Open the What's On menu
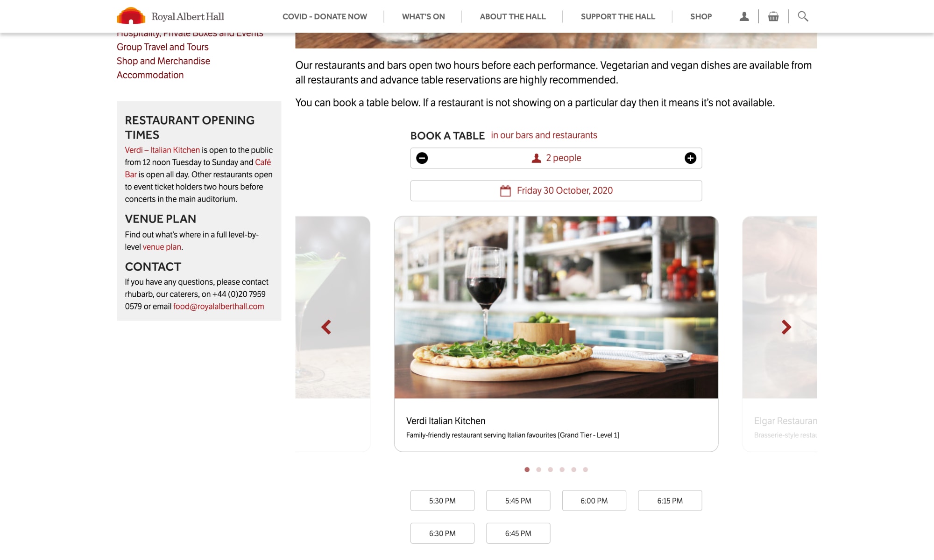 (423, 16)
